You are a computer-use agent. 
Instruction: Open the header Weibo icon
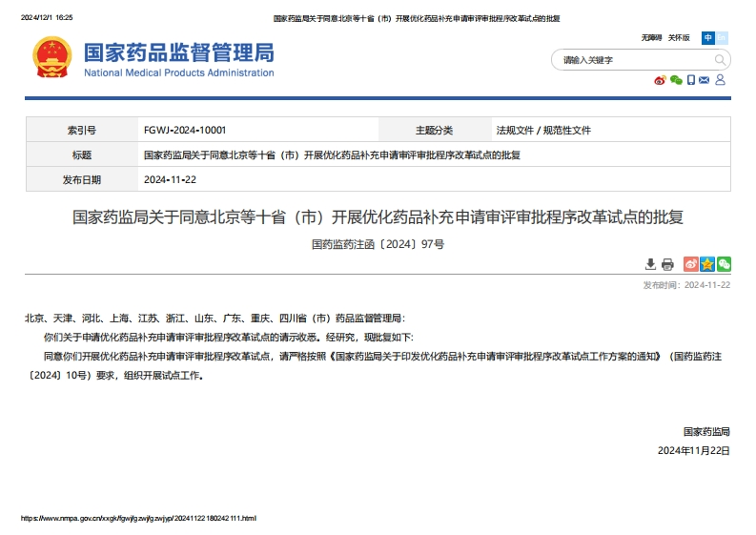point(660,80)
